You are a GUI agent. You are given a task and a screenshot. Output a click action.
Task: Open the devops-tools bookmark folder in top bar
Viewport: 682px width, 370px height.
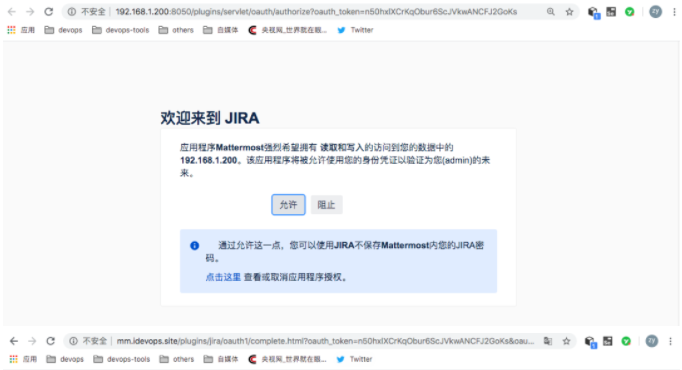point(120,30)
